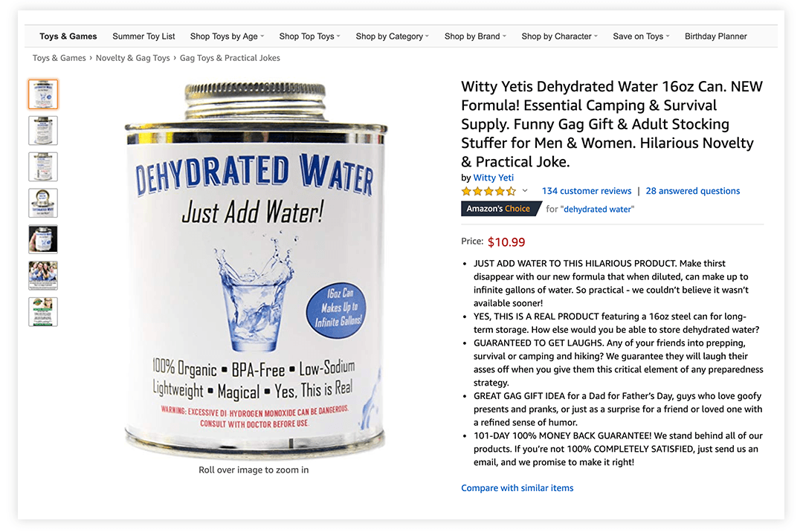Click the star rating icons
803x532 pixels.
[488, 191]
